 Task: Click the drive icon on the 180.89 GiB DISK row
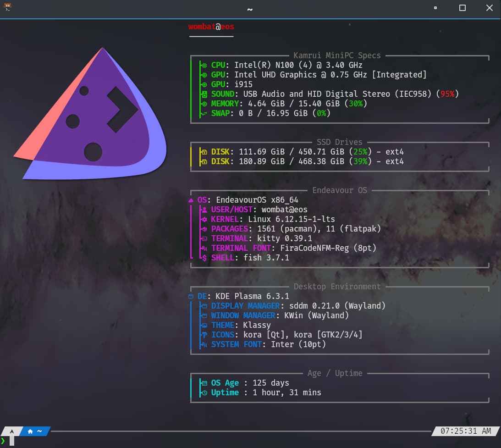[x=204, y=162]
